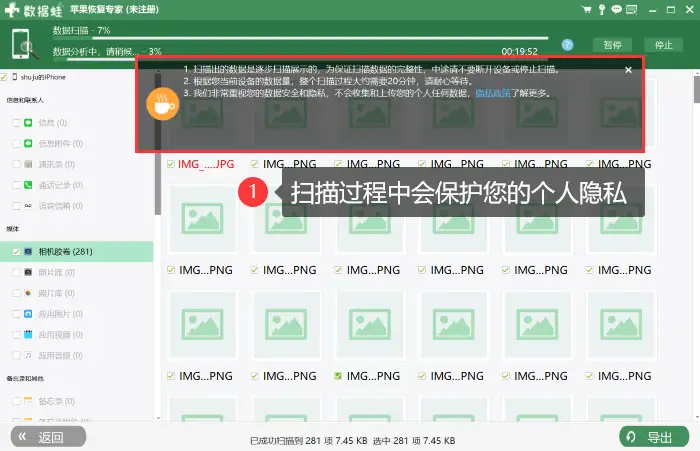Check the 备忘录 (0) checkbox
Viewport: 700px width, 451px height.
17,401
